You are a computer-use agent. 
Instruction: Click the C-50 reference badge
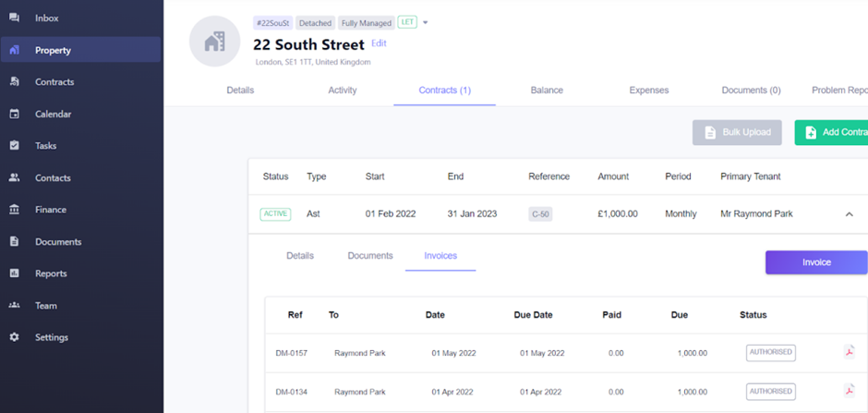540,214
